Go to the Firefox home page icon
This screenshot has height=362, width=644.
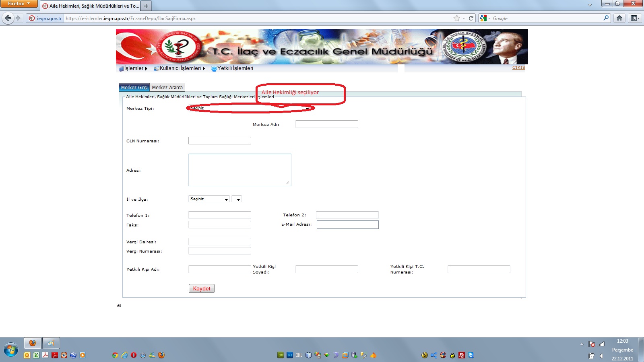click(619, 18)
